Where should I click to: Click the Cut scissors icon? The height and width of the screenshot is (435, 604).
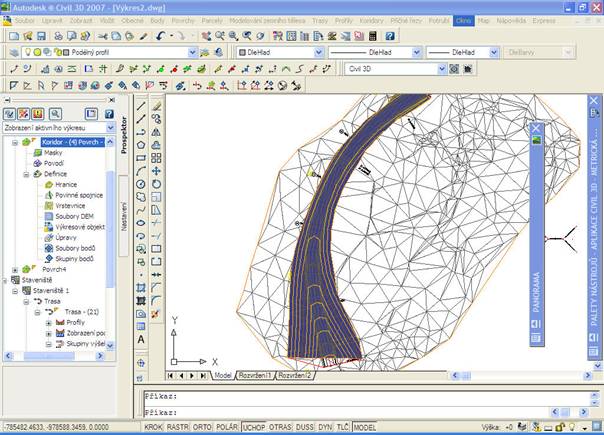102,36
